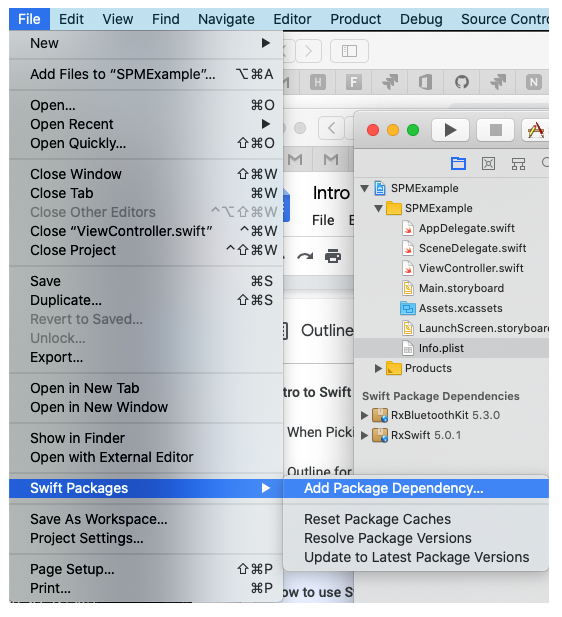Viewport: 562px width, 617px height.
Task: Run the project with the Play button
Action: click(450, 130)
